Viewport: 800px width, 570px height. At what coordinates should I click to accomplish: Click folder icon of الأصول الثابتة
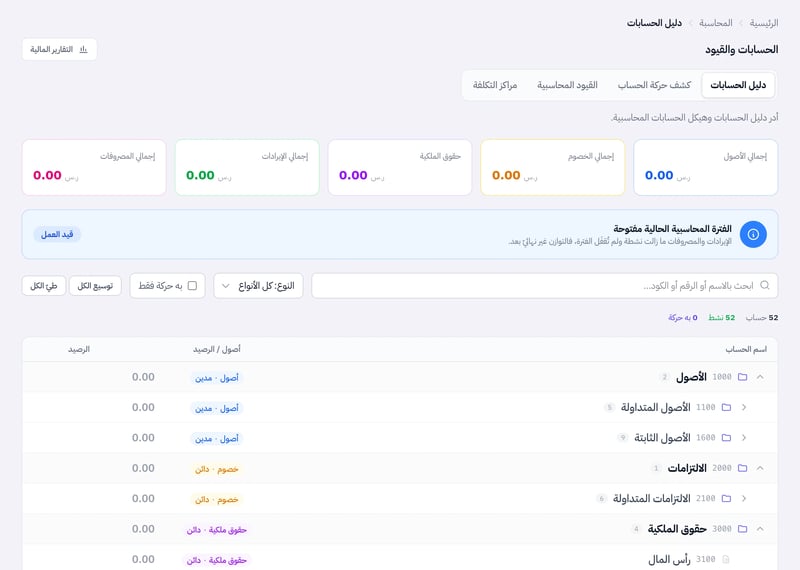tap(727, 438)
